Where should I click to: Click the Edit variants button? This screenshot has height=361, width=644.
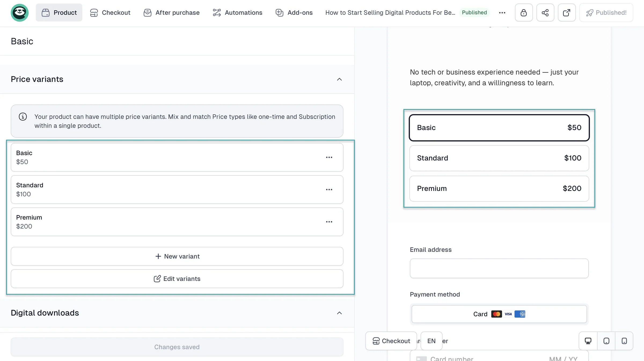(177, 279)
